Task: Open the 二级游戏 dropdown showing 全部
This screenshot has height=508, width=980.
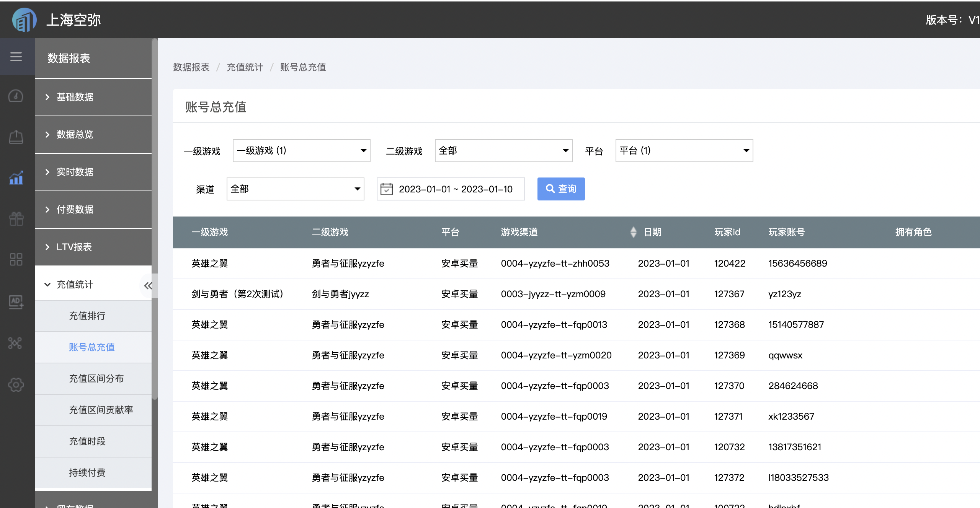Action: click(x=504, y=151)
